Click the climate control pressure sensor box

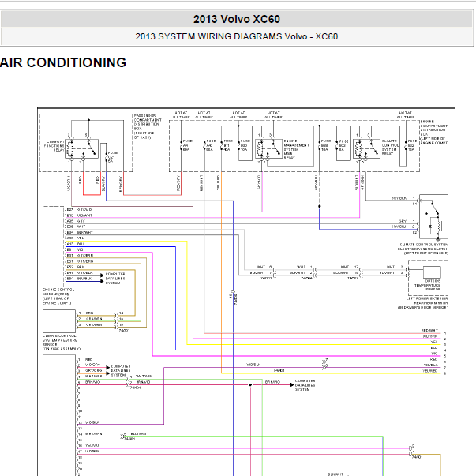(x=59, y=320)
